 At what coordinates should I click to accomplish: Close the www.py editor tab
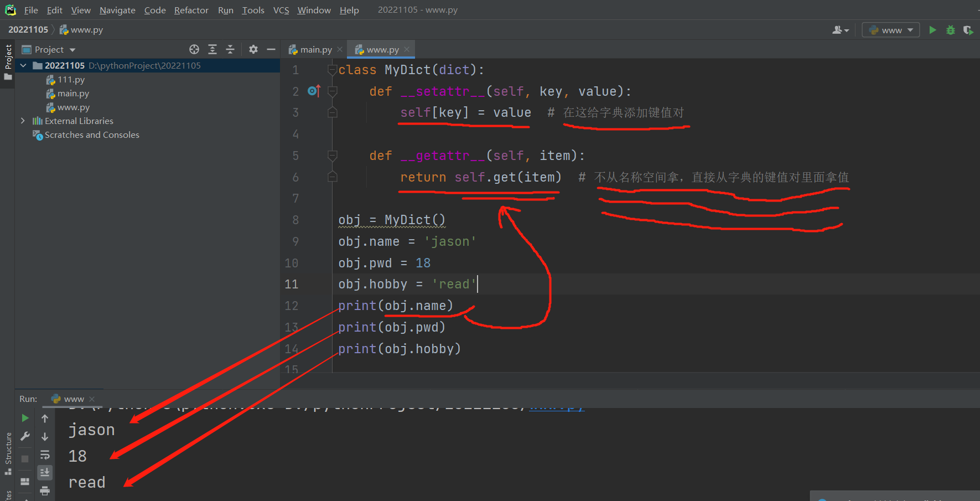(407, 49)
